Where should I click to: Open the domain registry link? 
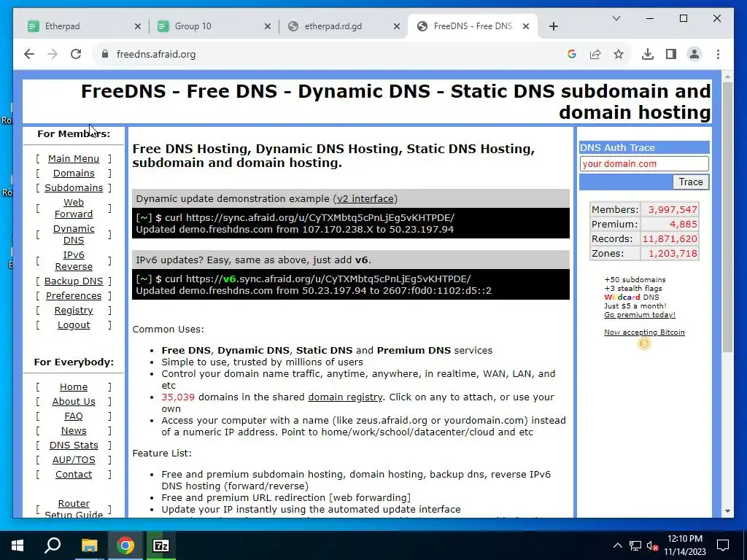345,397
